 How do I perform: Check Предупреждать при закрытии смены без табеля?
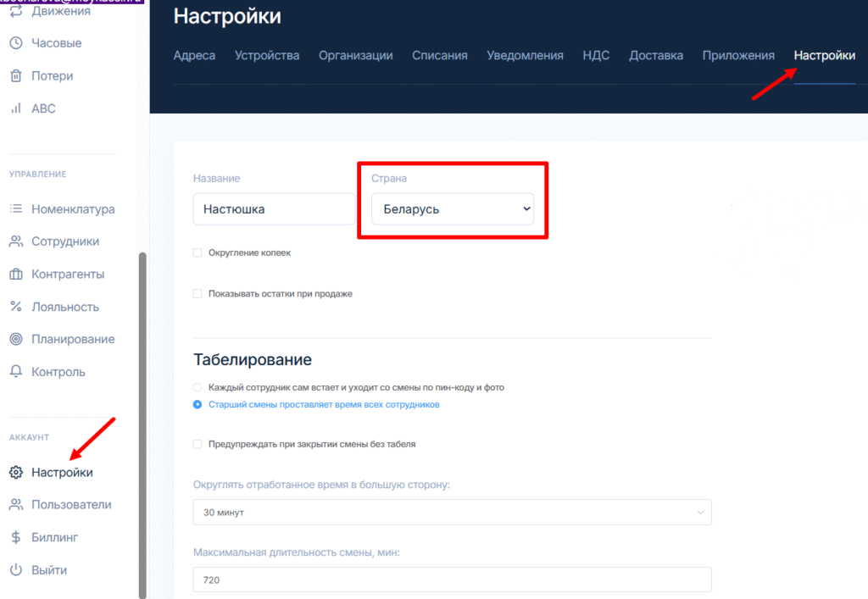tap(197, 444)
